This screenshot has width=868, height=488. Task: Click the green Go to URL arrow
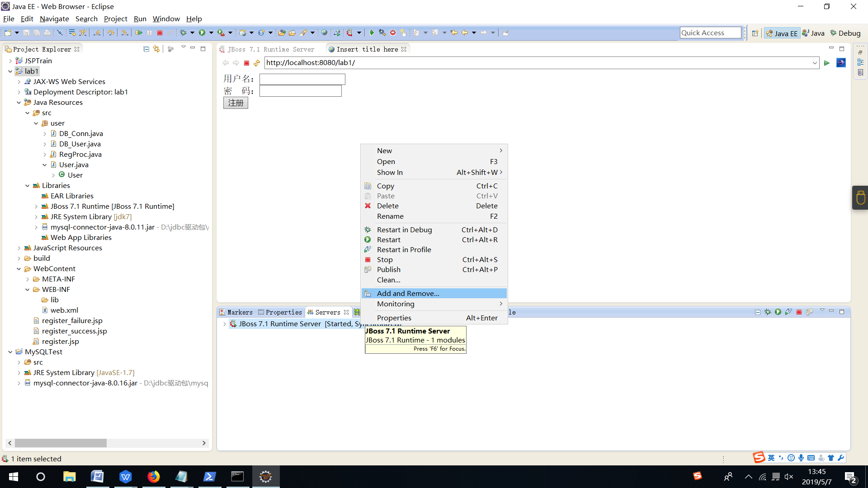827,63
